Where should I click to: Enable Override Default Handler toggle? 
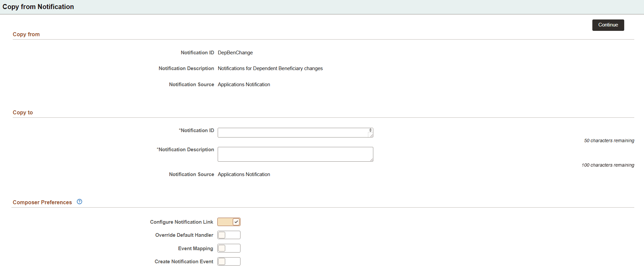pyautogui.click(x=229, y=235)
